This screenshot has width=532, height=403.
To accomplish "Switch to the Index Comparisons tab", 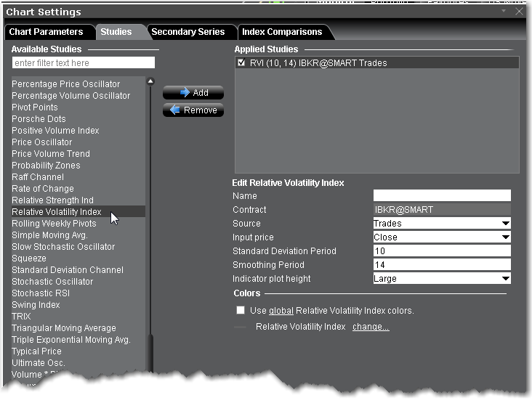I will click(282, 32).
